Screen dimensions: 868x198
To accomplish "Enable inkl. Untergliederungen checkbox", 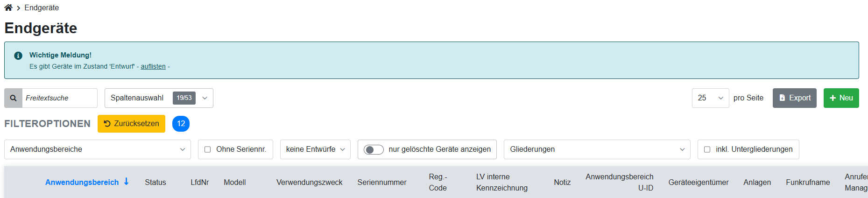I will [707, 149].
